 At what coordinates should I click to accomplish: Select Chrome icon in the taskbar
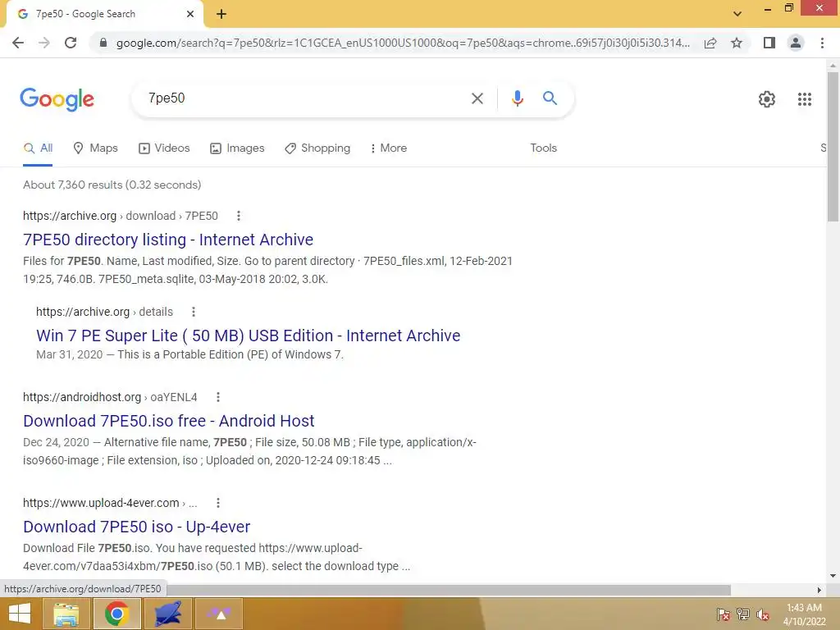(116, 614)
